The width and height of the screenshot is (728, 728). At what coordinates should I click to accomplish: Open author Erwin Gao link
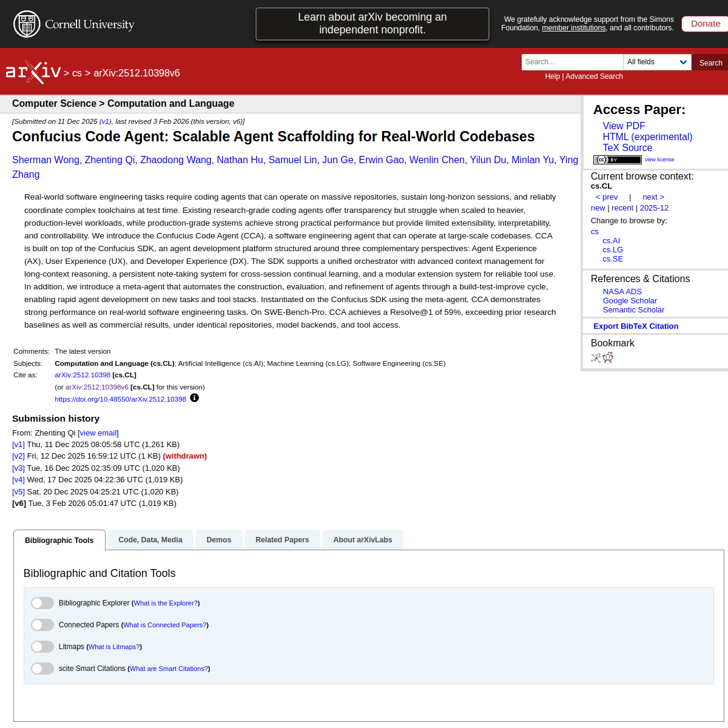click(382, 160)
